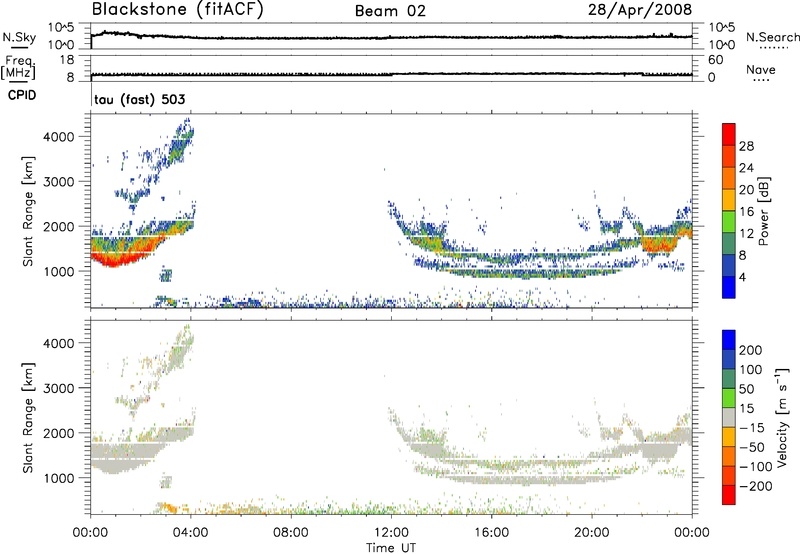Click the red top segment of Power colorbar
800x554 pixels.
click(x=729, y=135)
